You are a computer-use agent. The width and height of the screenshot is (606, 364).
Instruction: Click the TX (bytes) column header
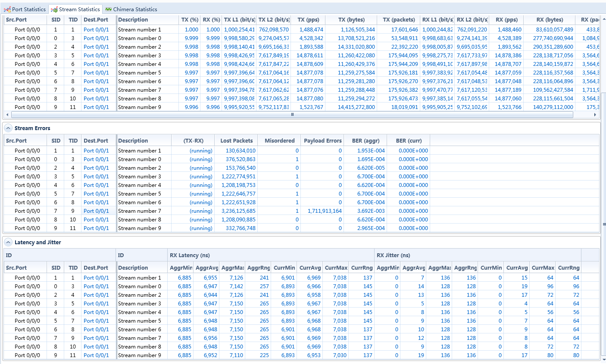pyautogui.click(x=351, y=20)
